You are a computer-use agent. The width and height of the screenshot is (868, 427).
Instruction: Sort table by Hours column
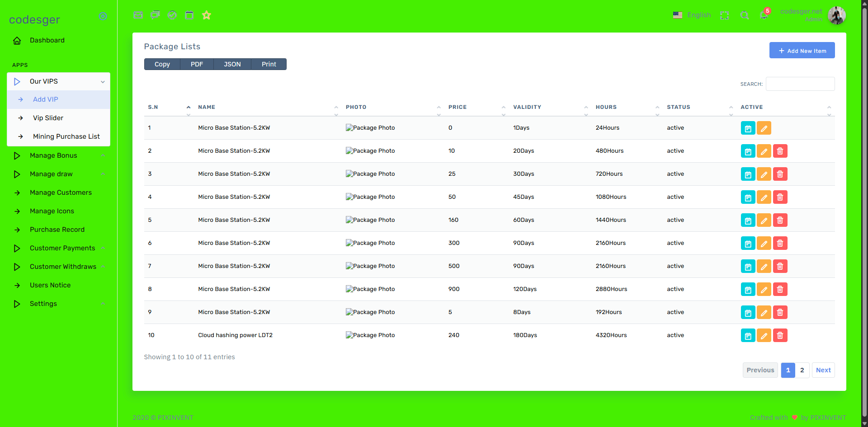[627, 108]
